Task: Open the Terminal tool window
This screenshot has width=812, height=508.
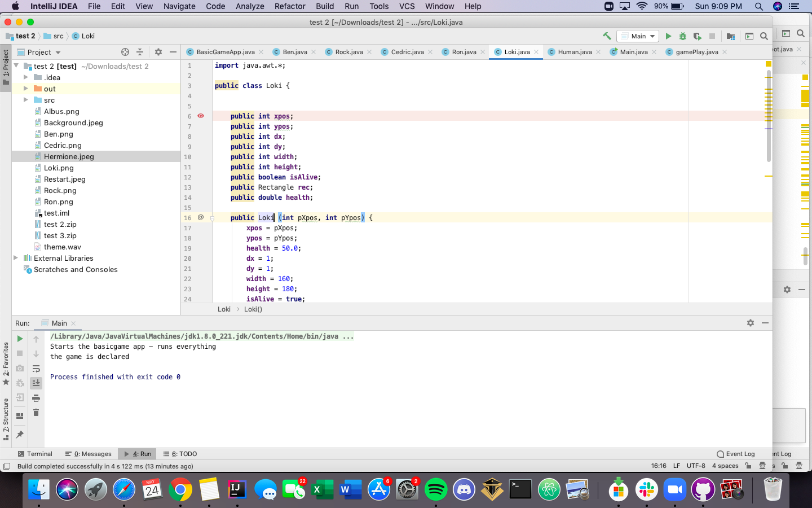Action: (x=35, y=454)
